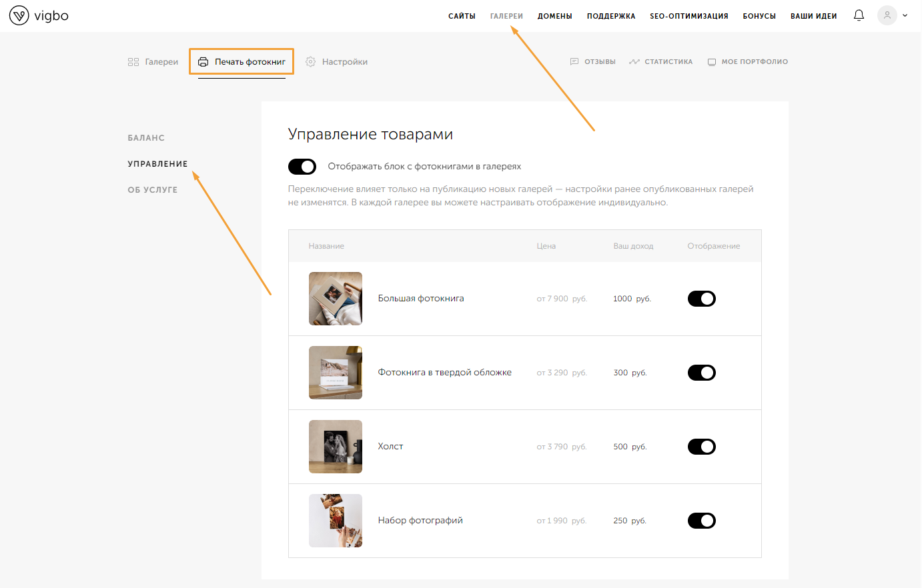Click the Управление товарами heading

point(370,134)
